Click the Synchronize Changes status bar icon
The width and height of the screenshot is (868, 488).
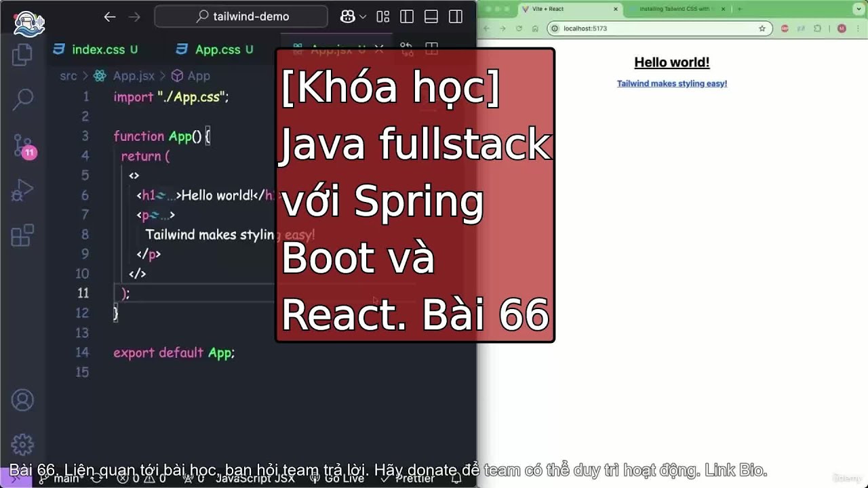(96, 479)
